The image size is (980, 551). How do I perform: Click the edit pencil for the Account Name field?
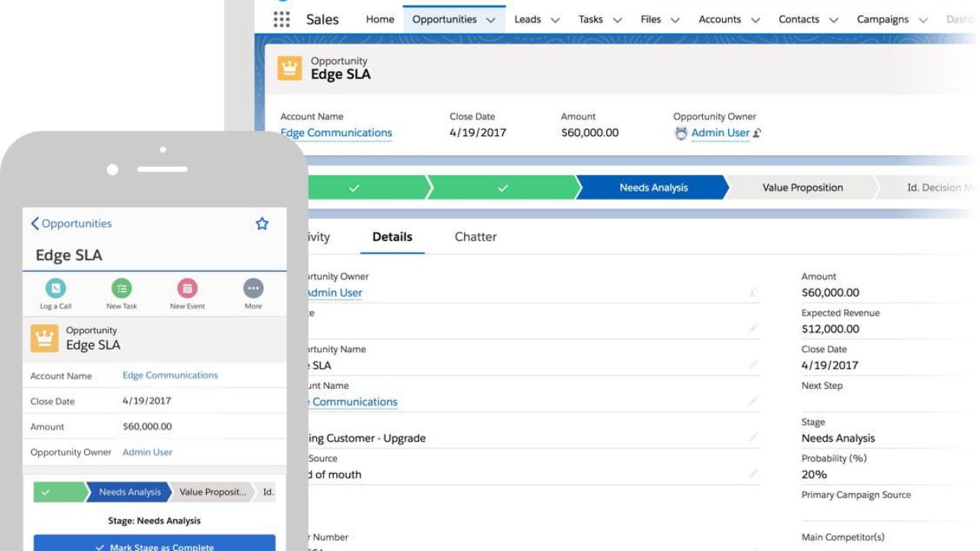pyautogui.click(x=753, y=401)
